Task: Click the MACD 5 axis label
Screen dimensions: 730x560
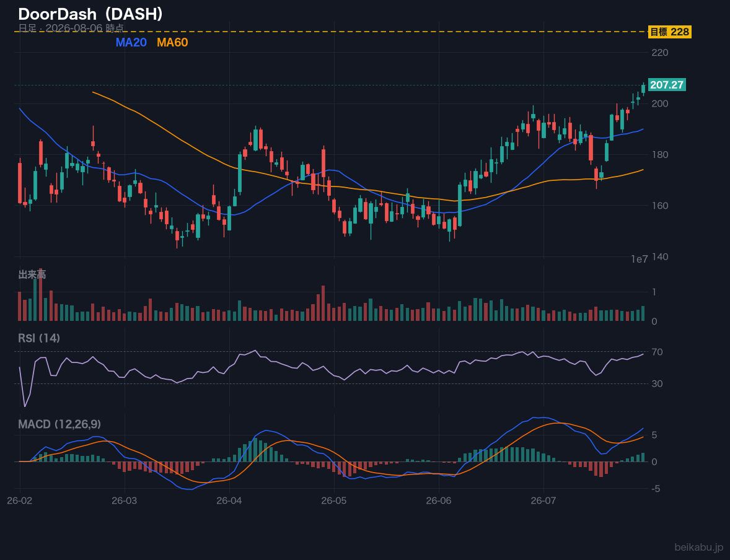Action: [x=654, y=435]
